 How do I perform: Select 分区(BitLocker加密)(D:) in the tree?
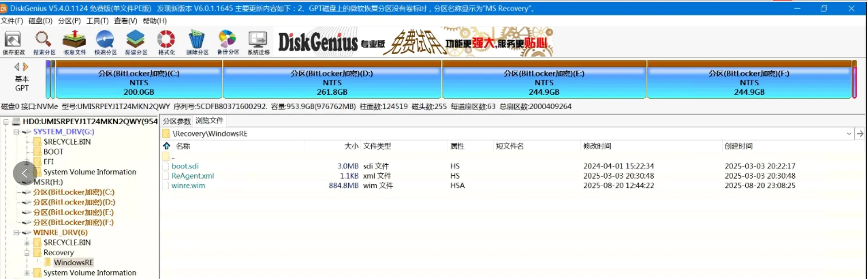click(x=74, y=202)
